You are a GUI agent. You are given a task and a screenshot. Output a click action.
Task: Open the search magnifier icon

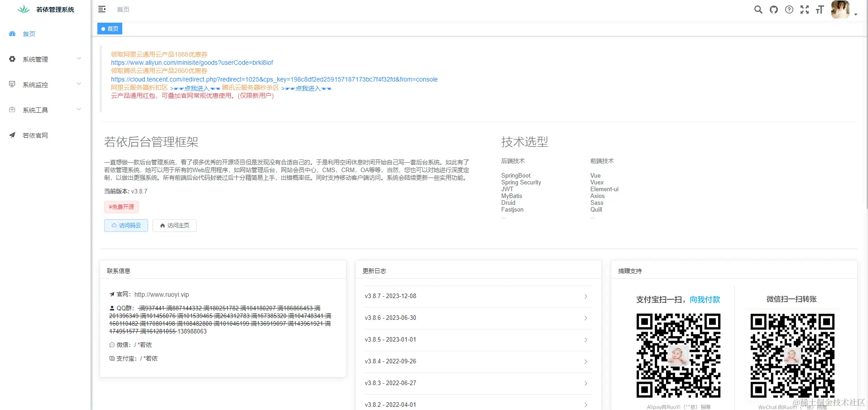point(758,10)
